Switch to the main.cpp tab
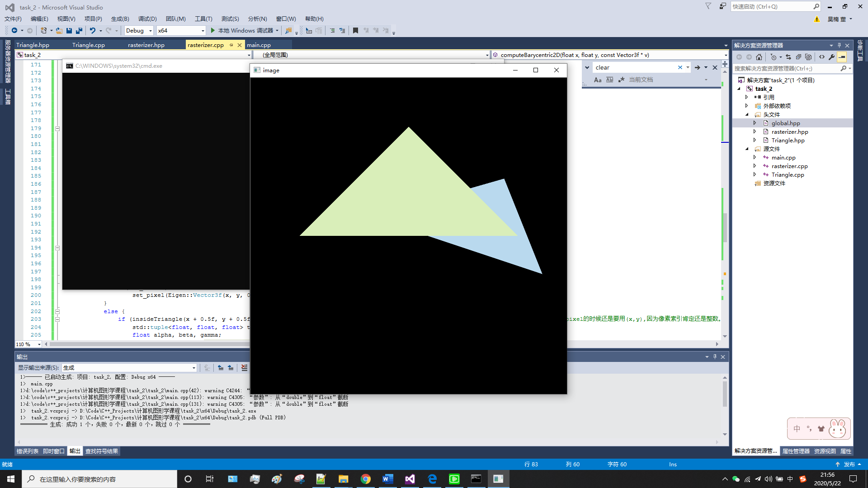 tap(259, 45)
